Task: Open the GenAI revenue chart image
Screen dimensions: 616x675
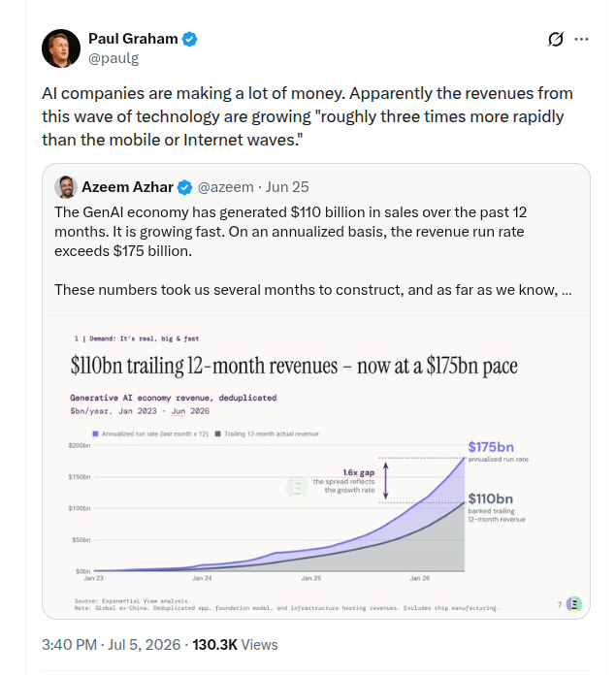Action: (316, 467)
